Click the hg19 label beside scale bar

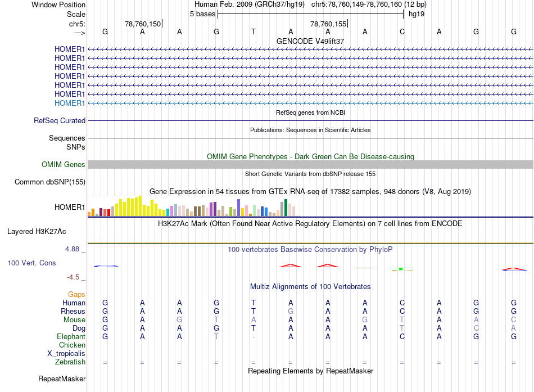pyautogui.click(x=417, y=14)
